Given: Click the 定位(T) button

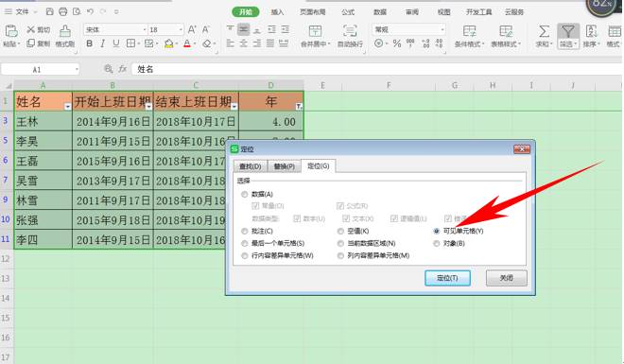Looking at the screenshot, I should pyautogui.click(x=448, y=278).
